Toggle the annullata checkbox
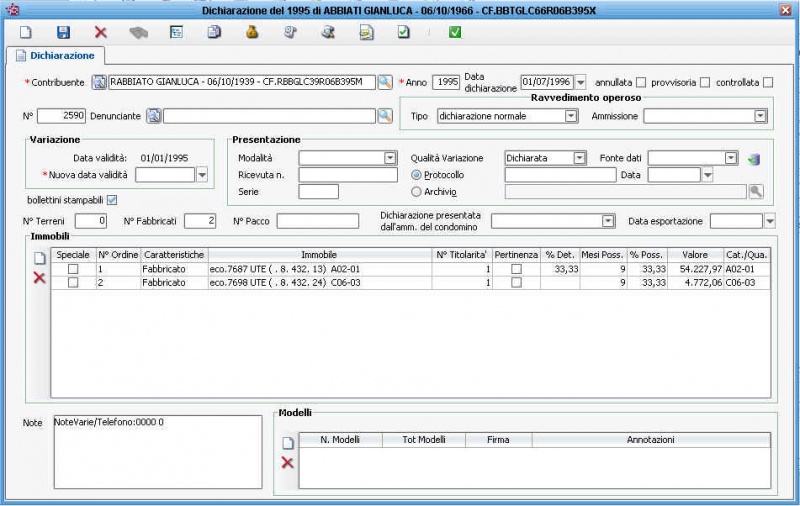Image resolution: width=800 pixels, height=506 pixels. click(641, 82)
